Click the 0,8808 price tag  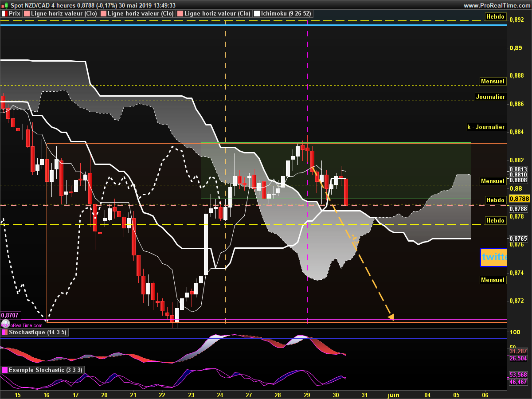click(x=518, y=180)
